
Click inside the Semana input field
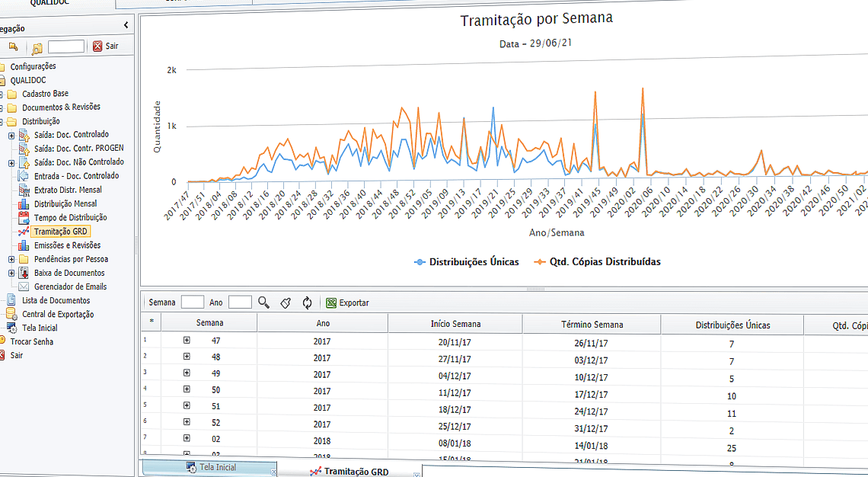point(193,302)
